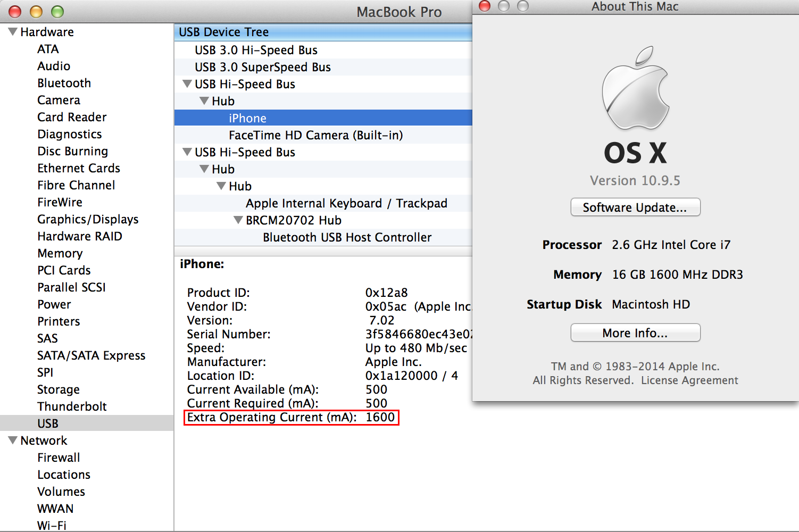Select WWAN under Network
The width and height of the screenshot is (799, 532).
point(55,509)
